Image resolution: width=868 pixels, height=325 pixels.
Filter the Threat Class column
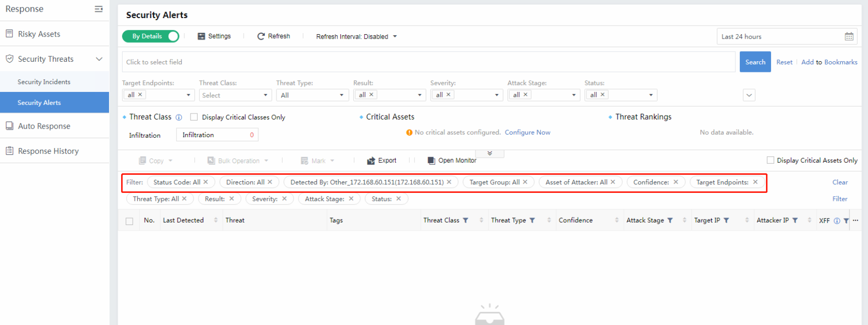tap(465, 221)
